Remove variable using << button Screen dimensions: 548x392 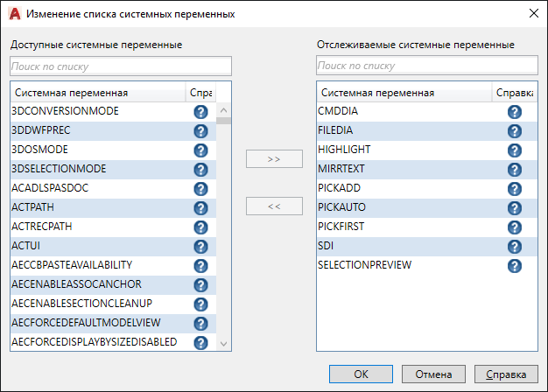pyautogui.click(x=274, y=206)
